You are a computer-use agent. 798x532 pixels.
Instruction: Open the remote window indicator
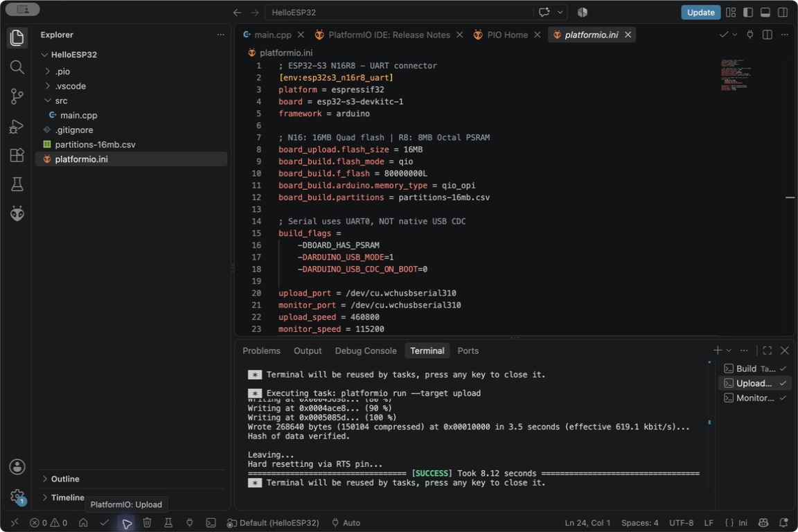[15, 522]
